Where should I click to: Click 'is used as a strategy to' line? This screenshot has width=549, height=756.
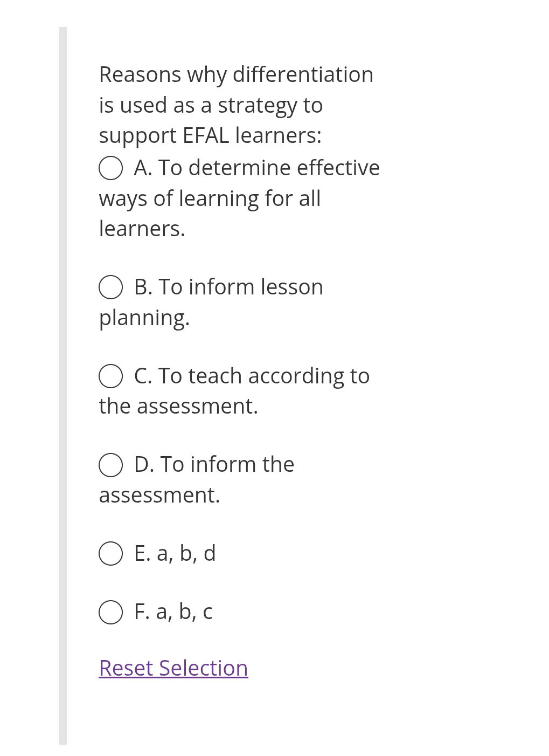click(x=211, y=105)
